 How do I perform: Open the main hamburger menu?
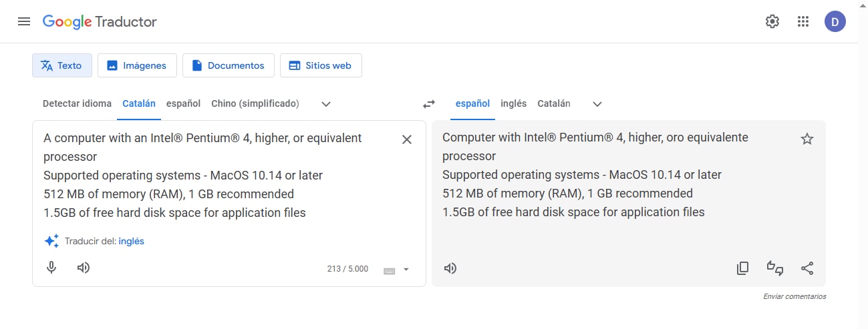click(x=24, y=21)
